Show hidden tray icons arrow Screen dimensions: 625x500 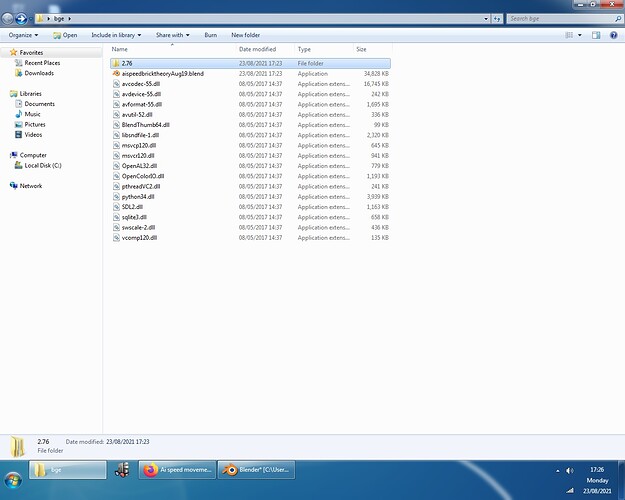(558, 471)
